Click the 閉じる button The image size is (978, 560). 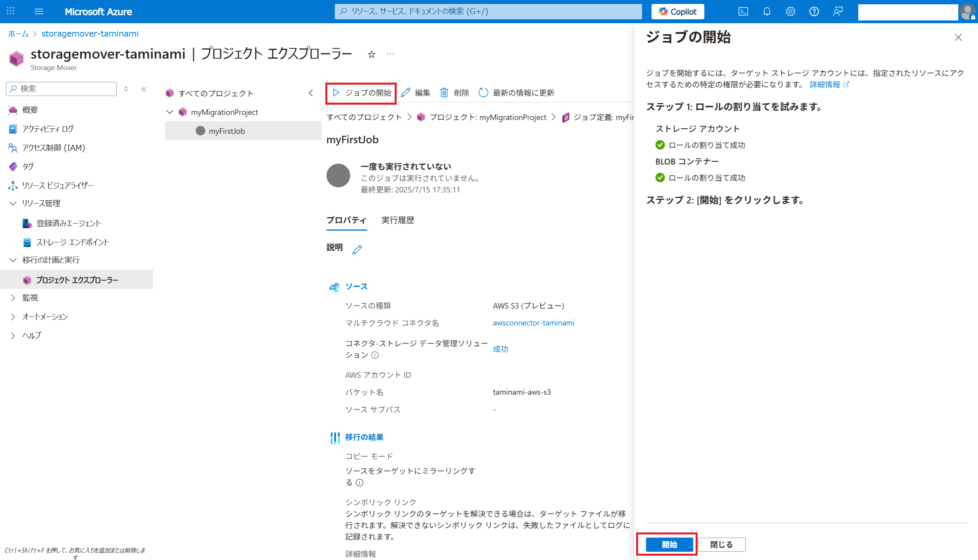click(x=721, y=545)
